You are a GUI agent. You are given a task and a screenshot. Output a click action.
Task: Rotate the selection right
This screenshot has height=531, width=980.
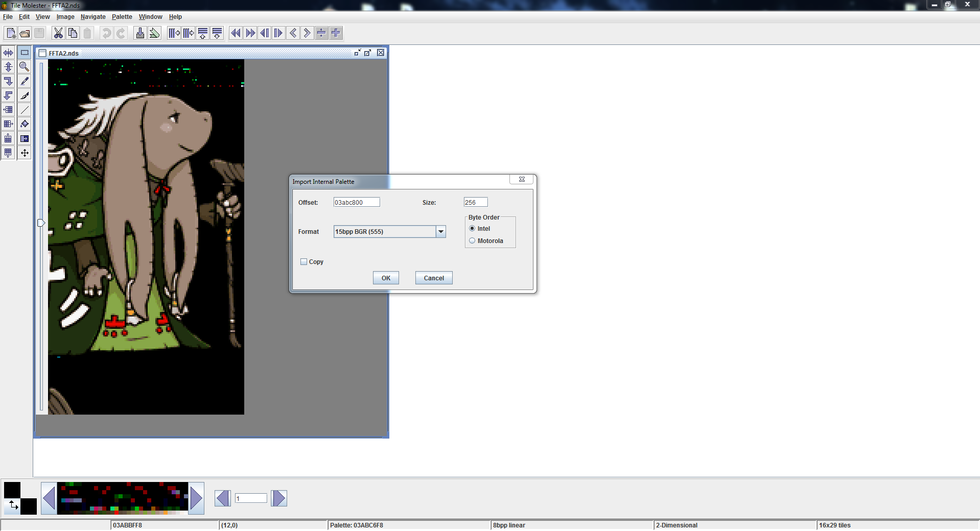pos(8,81)
